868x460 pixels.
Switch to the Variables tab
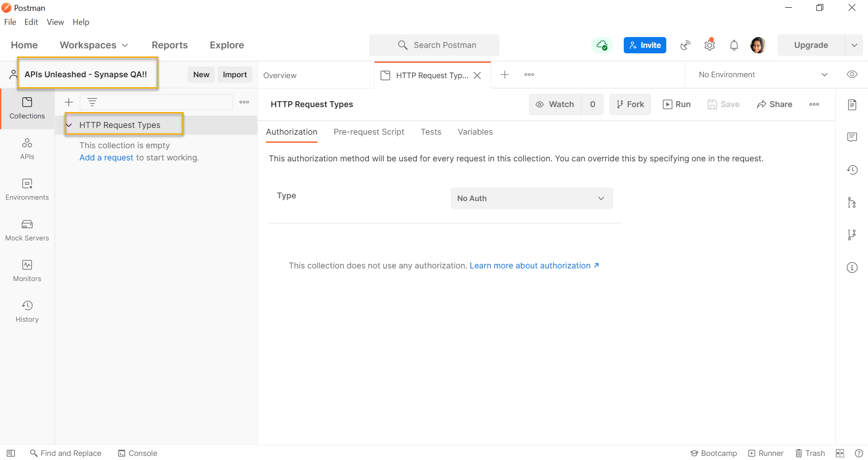(475, 132)
